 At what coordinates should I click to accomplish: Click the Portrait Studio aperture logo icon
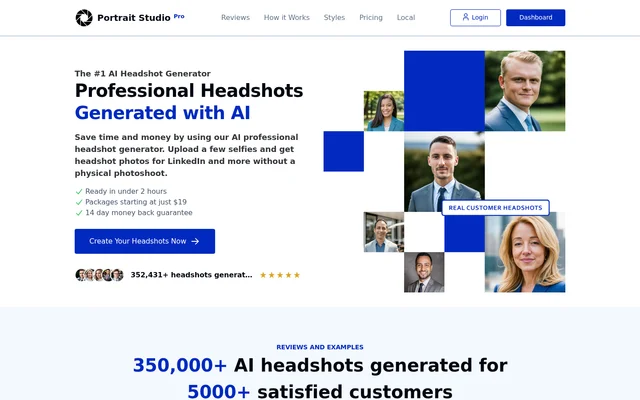point(84,18)
